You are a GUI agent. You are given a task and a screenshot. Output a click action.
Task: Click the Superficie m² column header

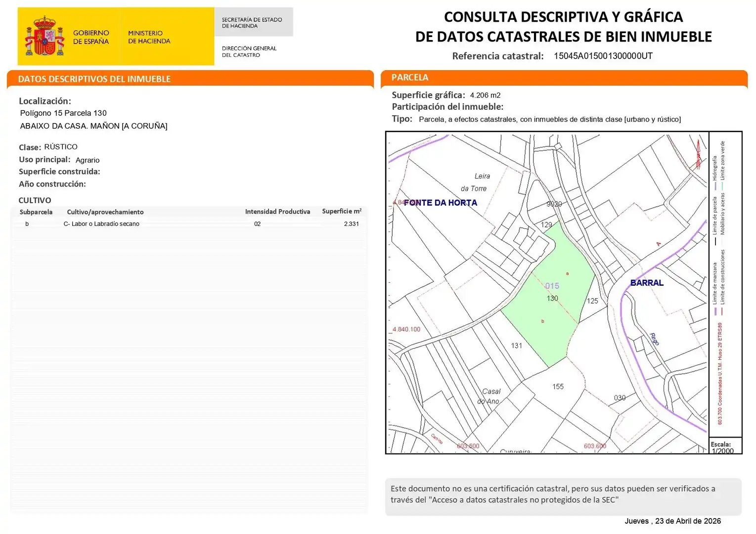[342, 211]
